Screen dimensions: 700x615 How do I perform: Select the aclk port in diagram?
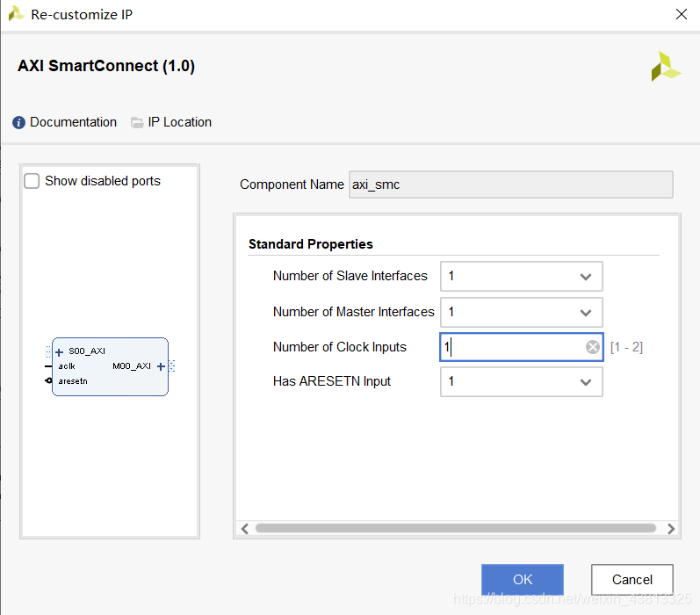[x=67, y=366]
